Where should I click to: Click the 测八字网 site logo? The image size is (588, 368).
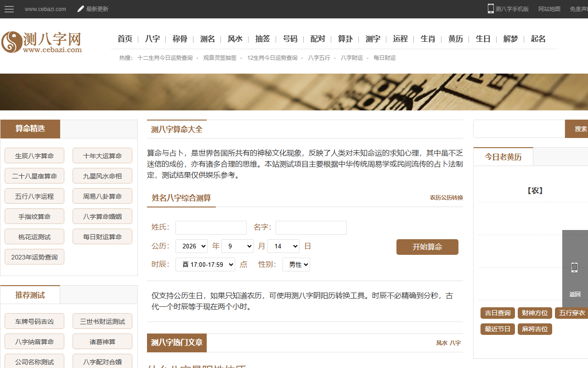pos(41,42)
